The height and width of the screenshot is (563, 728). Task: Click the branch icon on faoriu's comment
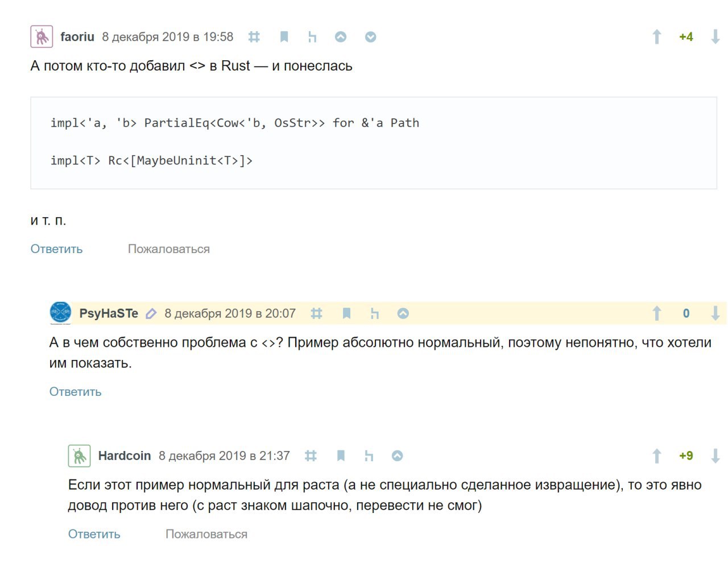(312, 37)
